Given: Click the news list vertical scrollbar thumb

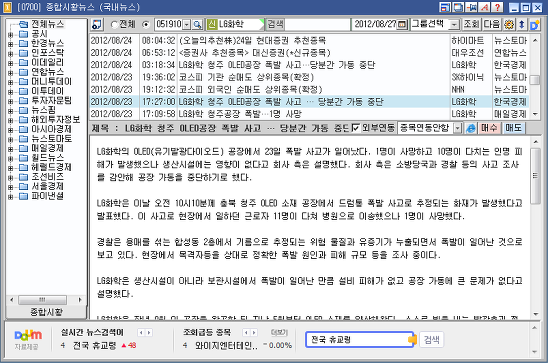Looking at the screenshot, I should pyautogui.click(x=535, y=80).
